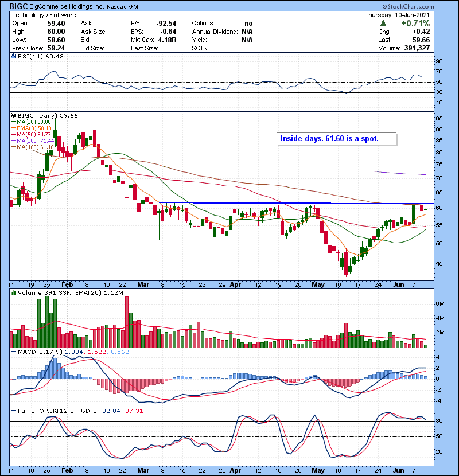Viewport: 459px width, 476px height.
Task: Click the SCTR label
Action: [200, 48]
